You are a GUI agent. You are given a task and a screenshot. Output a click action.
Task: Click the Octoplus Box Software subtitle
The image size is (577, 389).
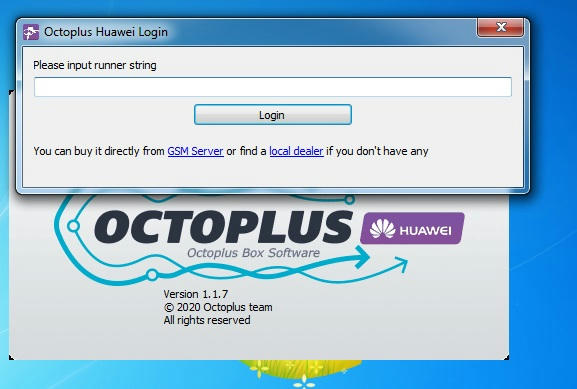(253, 253)
